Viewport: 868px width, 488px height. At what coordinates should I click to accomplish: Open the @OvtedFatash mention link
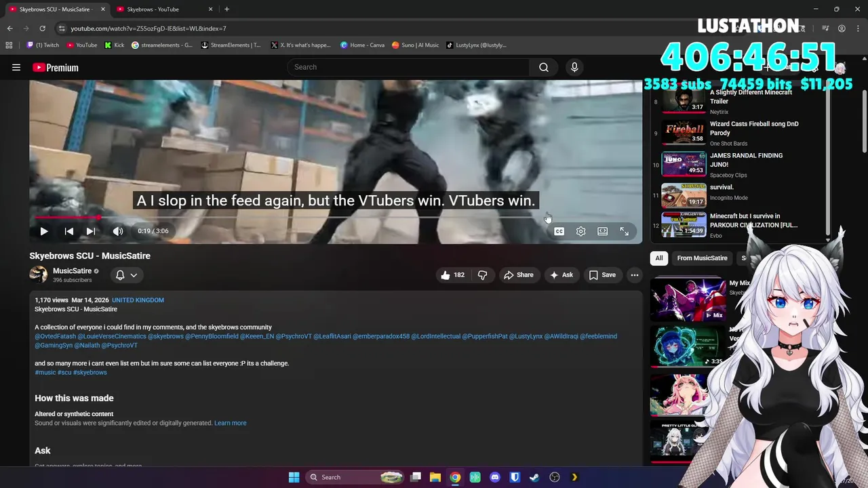pos(56,336)
